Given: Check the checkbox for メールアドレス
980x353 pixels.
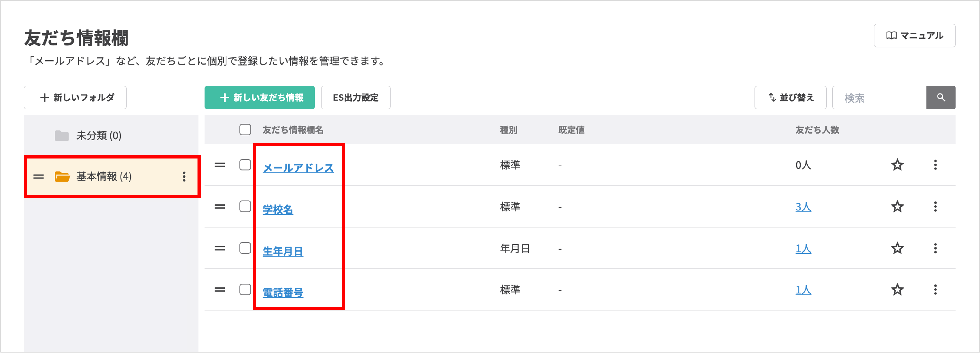Looking at the screenshot, I should (x=245, y=165).
